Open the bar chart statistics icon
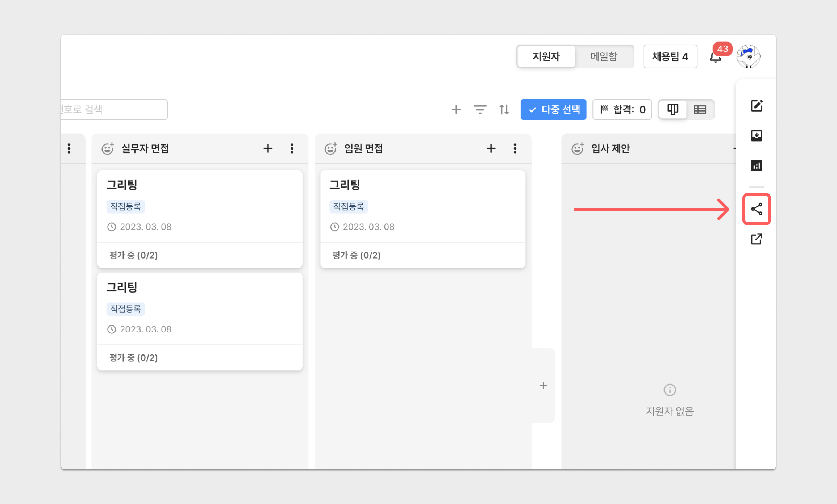837x504 pixels. click(x=756, y=165)
